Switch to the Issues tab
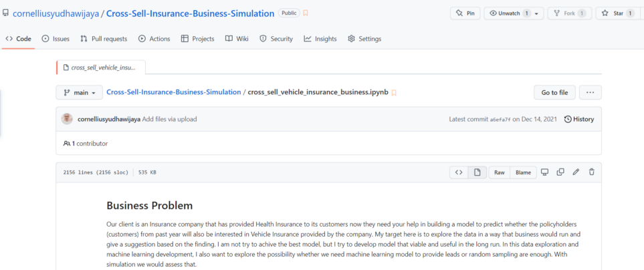The width and height of the screenshot is (644, 270). pyautogui.click(x=56, y=39)
